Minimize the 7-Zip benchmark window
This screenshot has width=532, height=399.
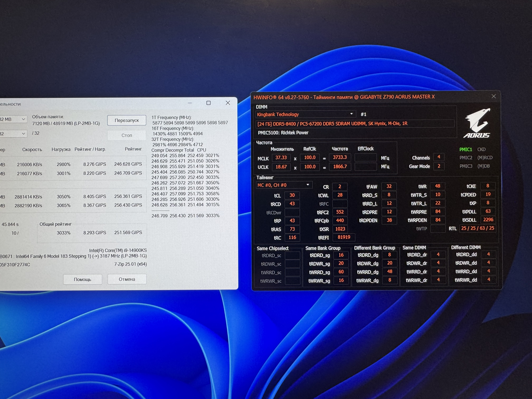point(190,103)
